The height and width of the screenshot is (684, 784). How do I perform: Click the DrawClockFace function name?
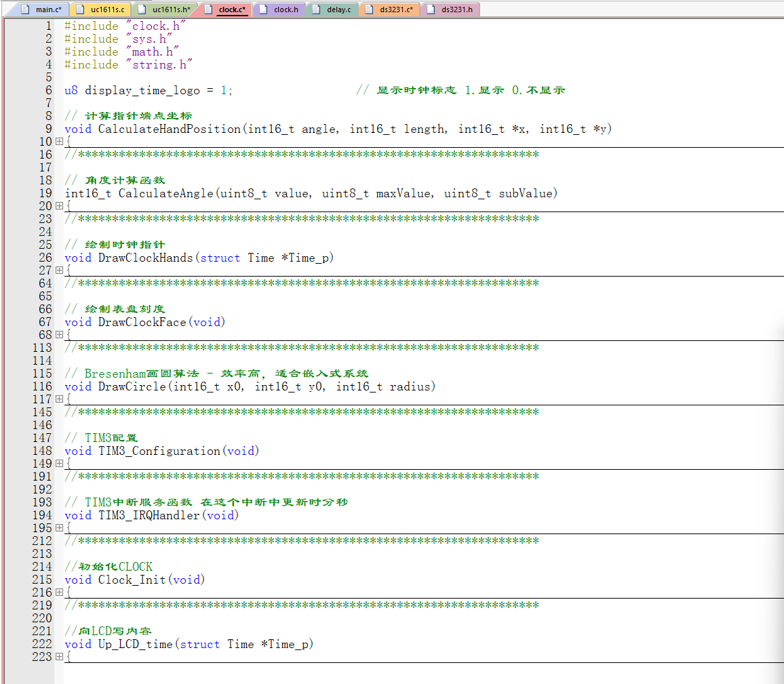[142, 322]
